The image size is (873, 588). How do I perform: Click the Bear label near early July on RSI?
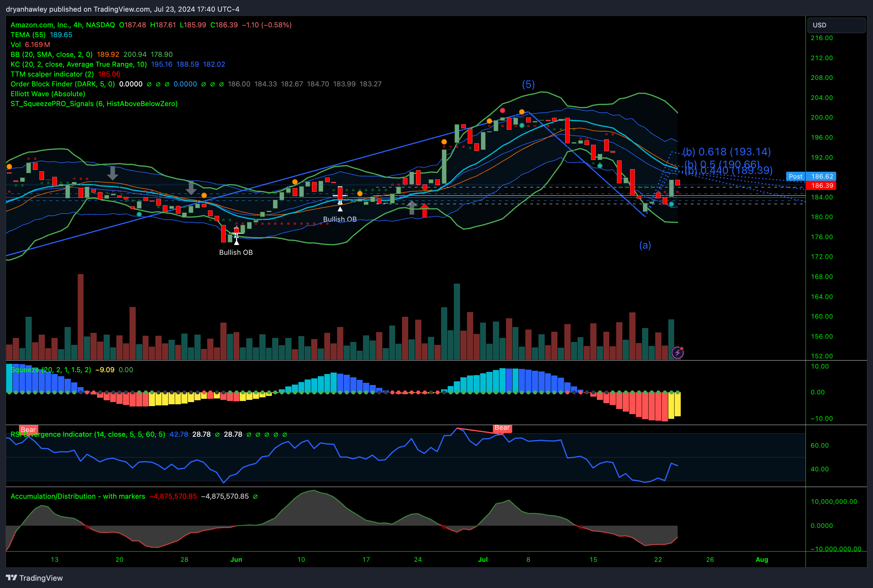[502, 428]
